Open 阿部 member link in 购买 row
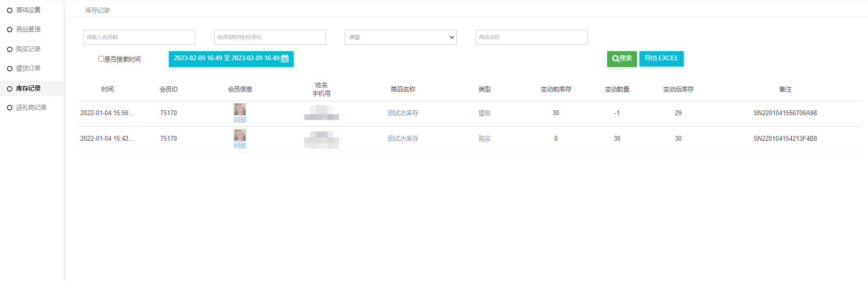The width and height of the screenshot is (868, 281). [240, 146]
